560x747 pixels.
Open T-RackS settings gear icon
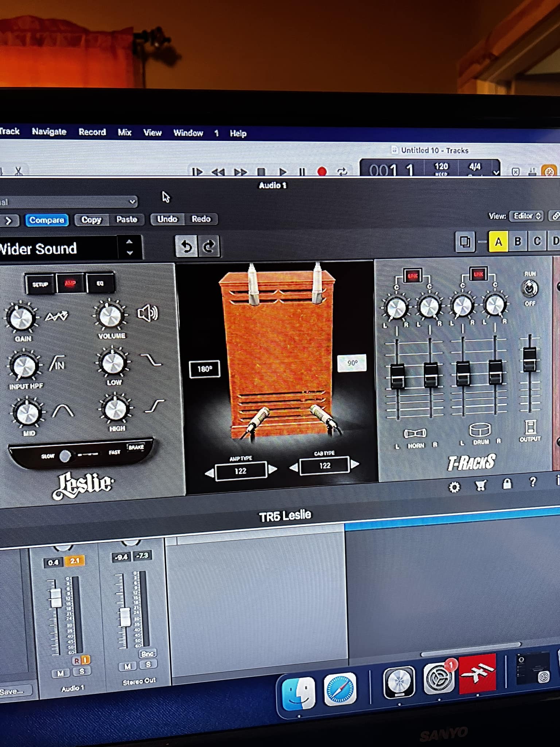coord(454,487)
